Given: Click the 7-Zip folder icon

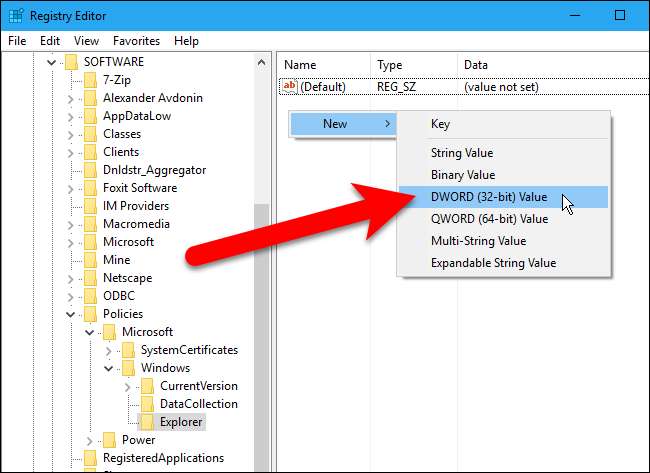Looking at the screenshot, I should 90,80.
